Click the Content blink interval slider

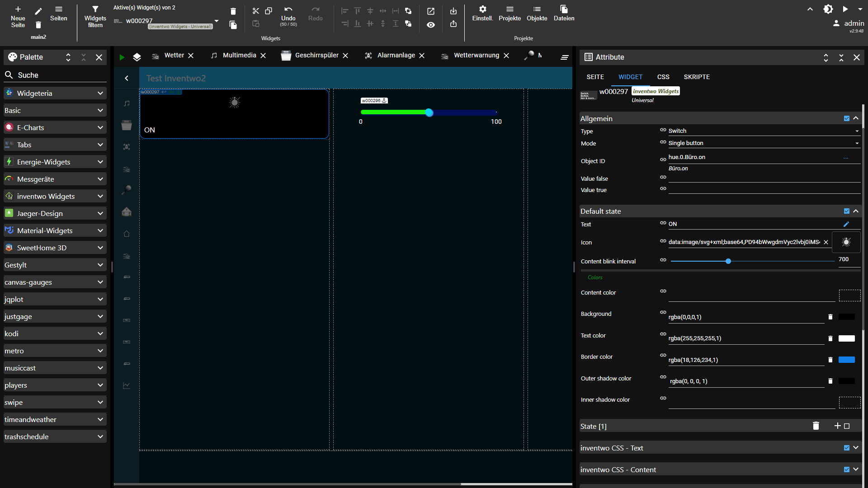click(x=728, y=261)
